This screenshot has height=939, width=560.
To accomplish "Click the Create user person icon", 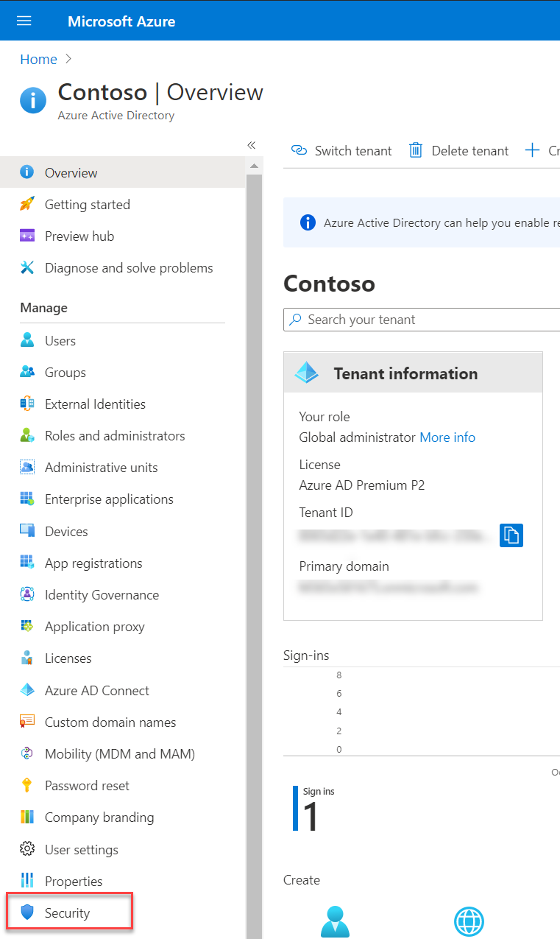I will (x=336, y=922).
